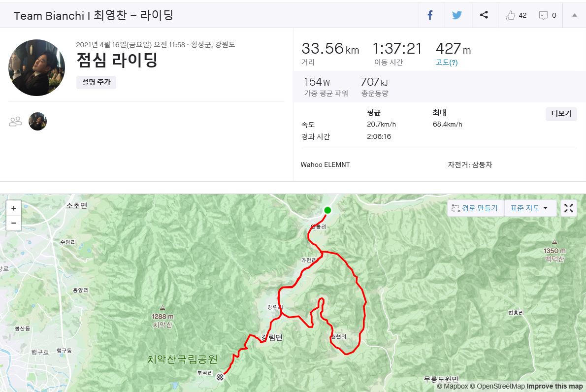Click the small participant avatar
Viewport: 586px width, 392px height.
tap(37, 121)
